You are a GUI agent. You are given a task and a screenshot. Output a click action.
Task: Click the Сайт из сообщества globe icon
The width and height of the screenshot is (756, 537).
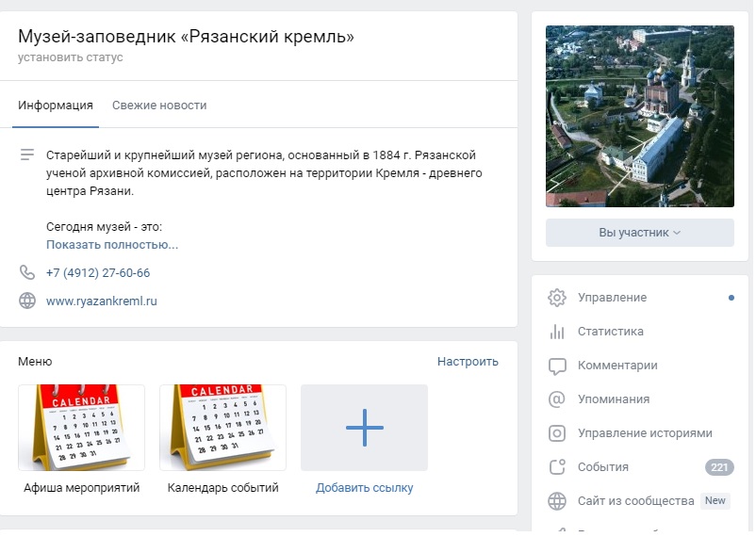tap(557, 501)
